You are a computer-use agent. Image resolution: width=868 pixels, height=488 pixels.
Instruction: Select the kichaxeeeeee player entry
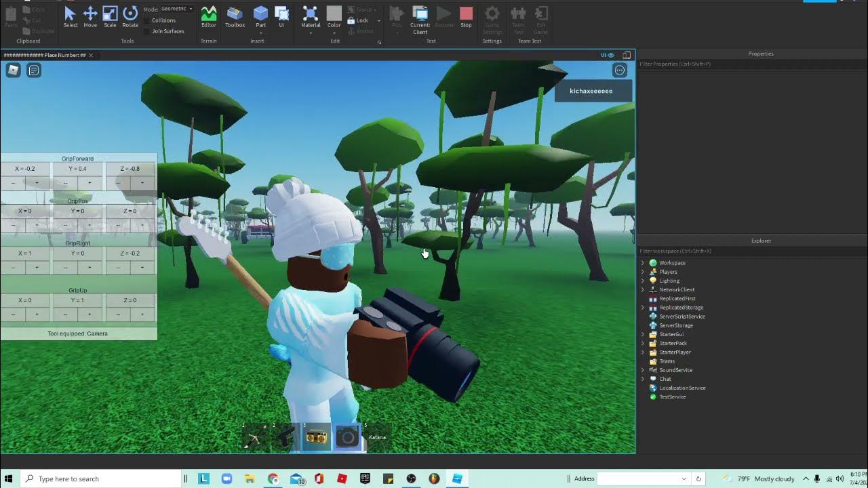pyautogui.click(x=593, y=91)
